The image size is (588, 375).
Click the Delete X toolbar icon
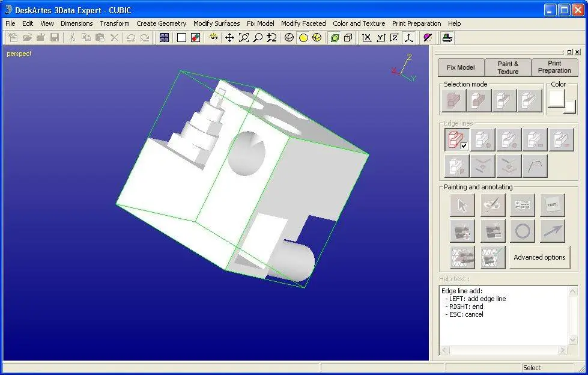tap(114, 37)
